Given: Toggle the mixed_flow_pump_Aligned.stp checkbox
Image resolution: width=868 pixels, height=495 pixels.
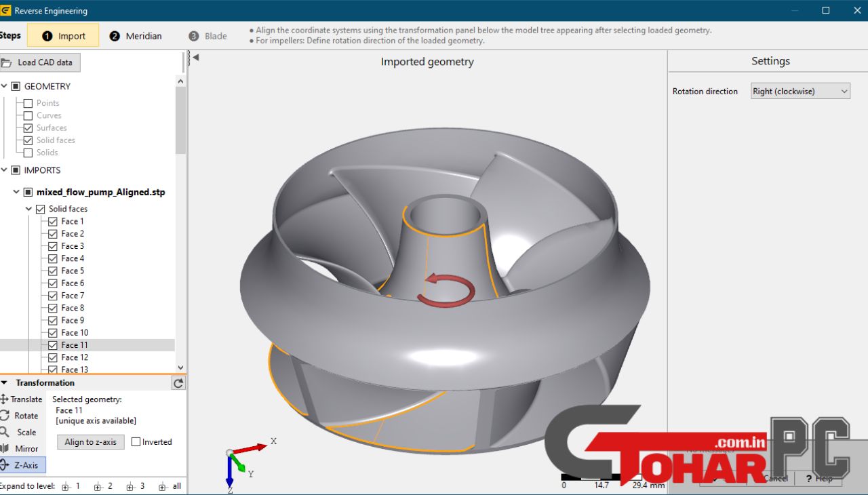Looking at the screenshot, I should pos(28,192).
